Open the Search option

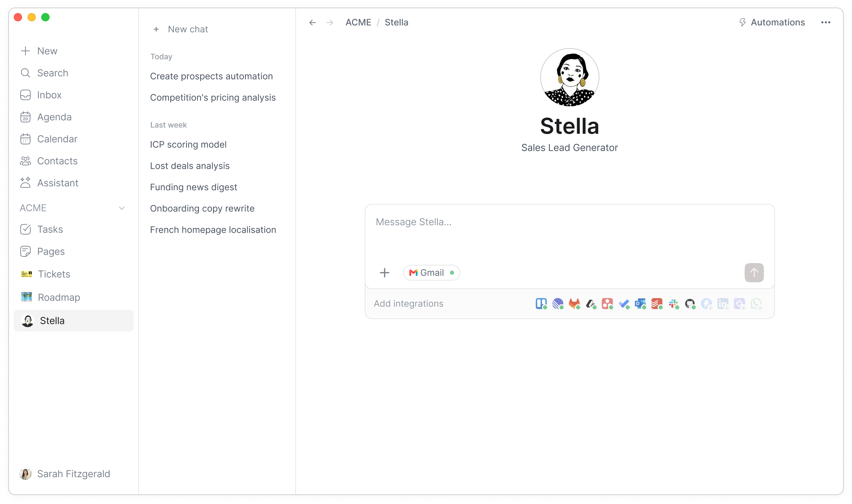(73, 73)
